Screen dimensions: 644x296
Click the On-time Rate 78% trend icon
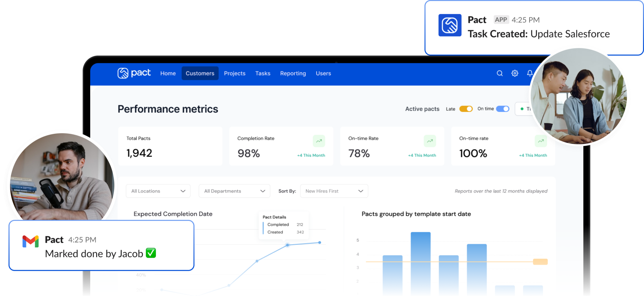click(x=430, y=141)
